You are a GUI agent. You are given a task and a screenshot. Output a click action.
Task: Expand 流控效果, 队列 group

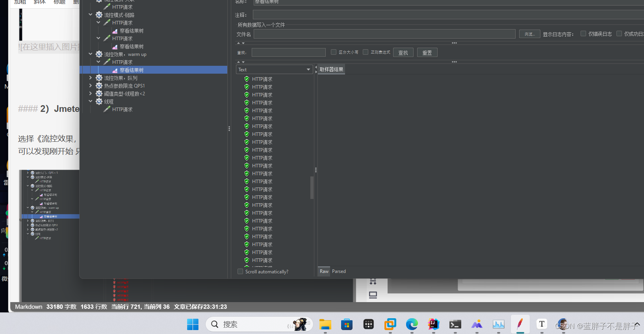pos(91,78)
